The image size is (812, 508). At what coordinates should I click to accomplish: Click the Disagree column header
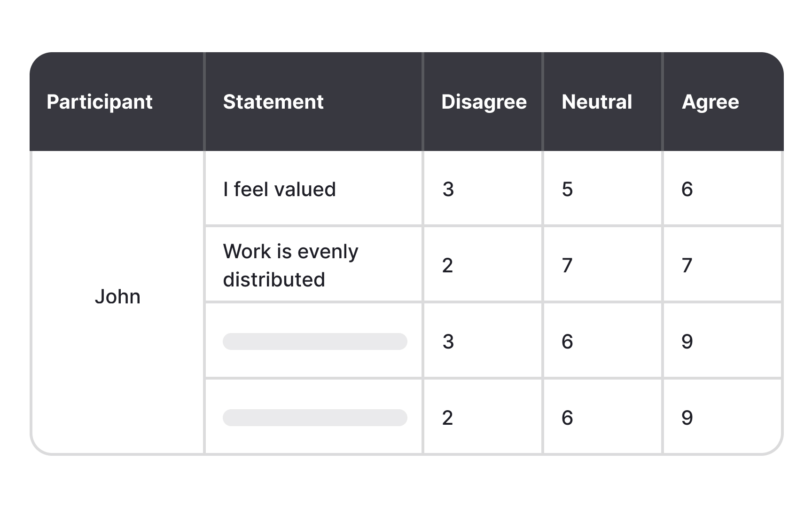coord(484,102)
